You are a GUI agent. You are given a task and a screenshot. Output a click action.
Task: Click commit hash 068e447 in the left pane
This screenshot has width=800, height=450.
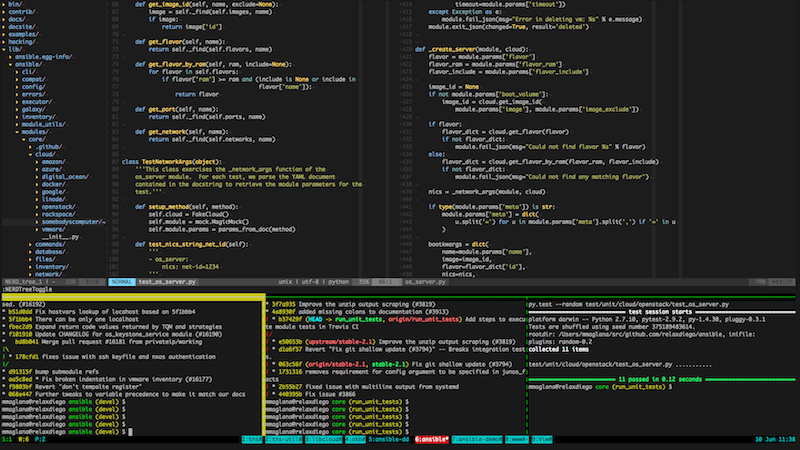tap(20, 394)
